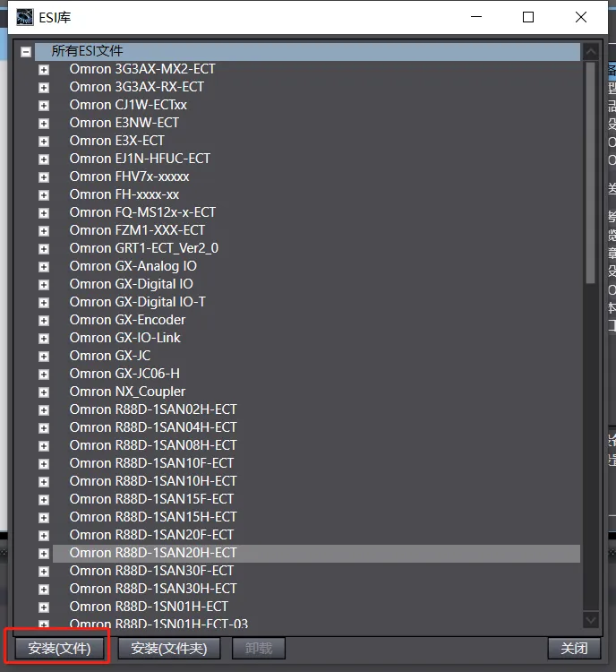Maximize the ESI库 window

(528, 17)
